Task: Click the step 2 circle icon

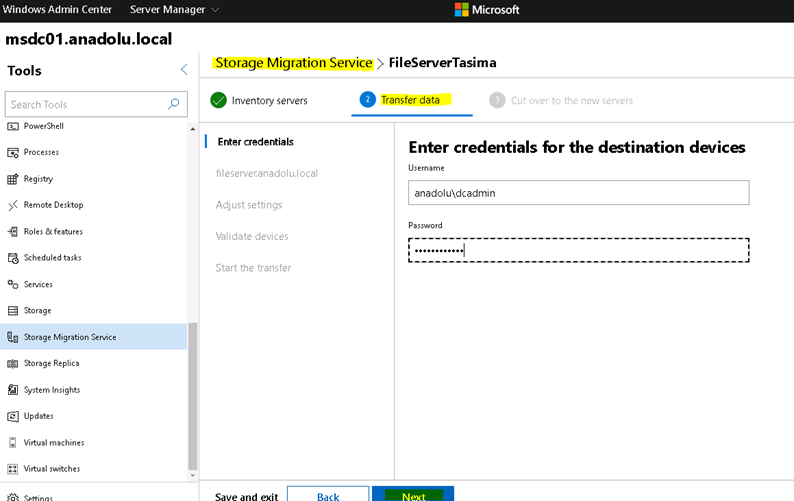Action: [368, 99]
